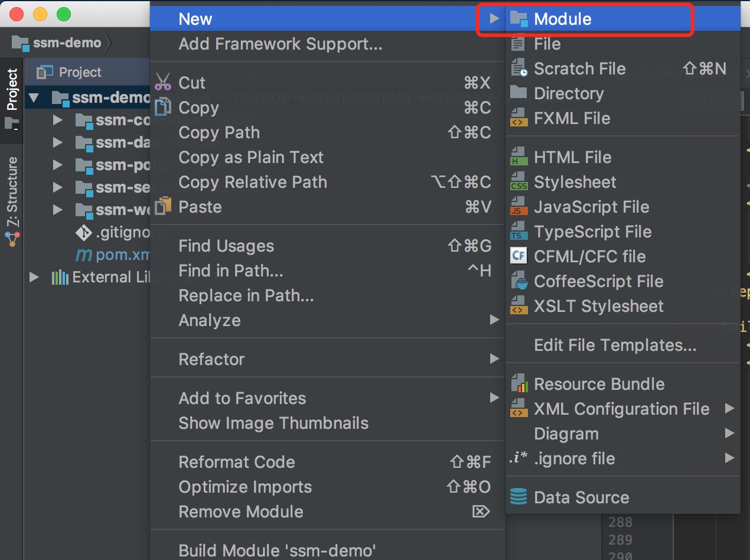
Task: Click the Data Source icon
Action: [520, 497]
